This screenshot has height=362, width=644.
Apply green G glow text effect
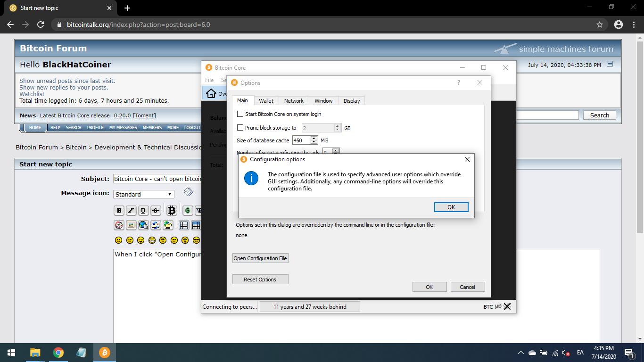188,211
